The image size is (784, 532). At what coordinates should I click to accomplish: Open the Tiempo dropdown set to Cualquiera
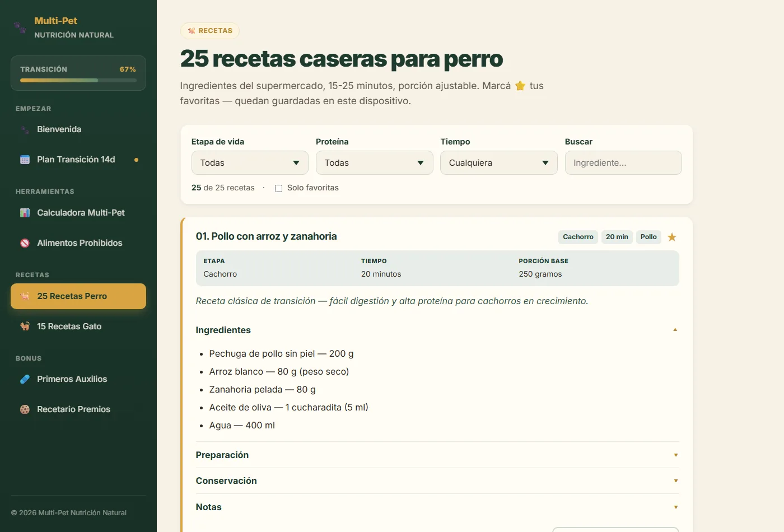tap(499, 162)
